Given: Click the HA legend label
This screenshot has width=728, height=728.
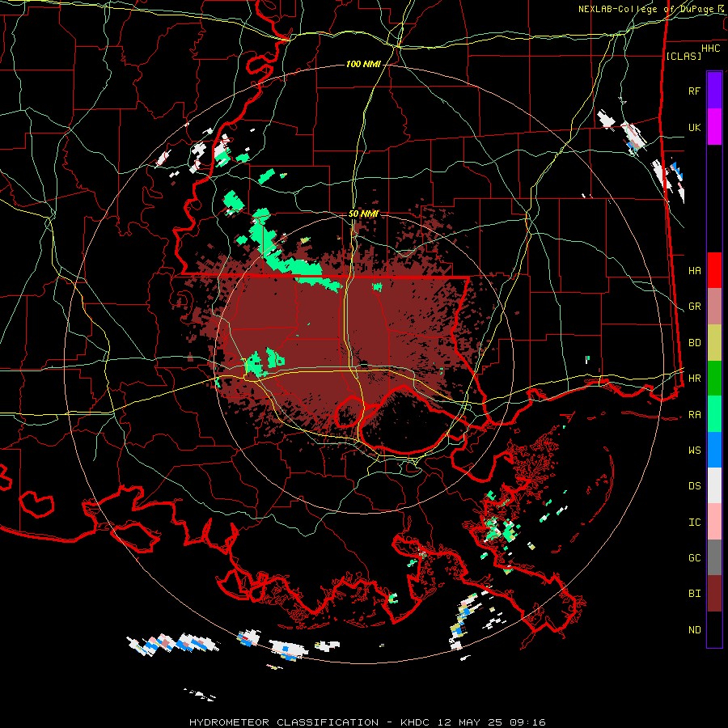Looking at the screenshot, I should [x=694, y=270].
